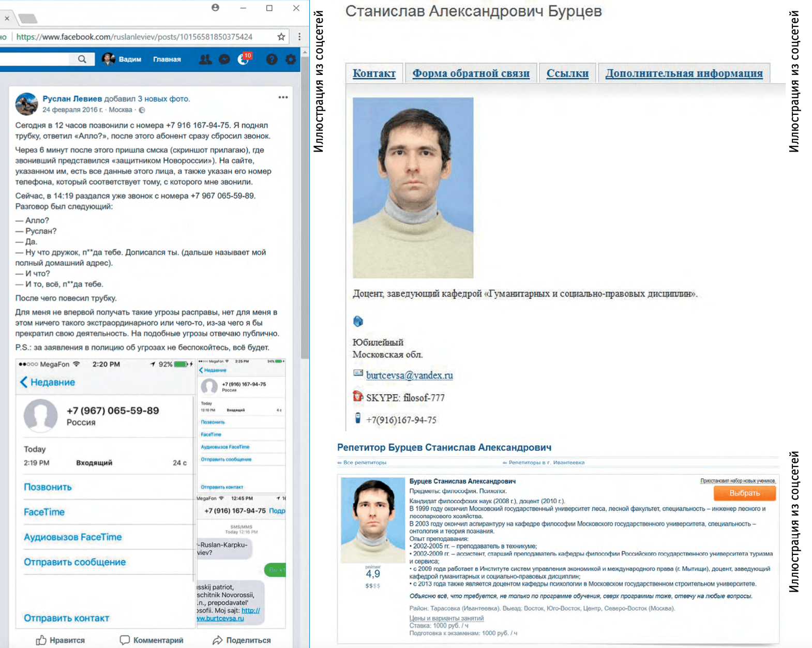Open Facebook settings gear menu
This screenshot has width=812, height=648.
(x=291, y=59)
